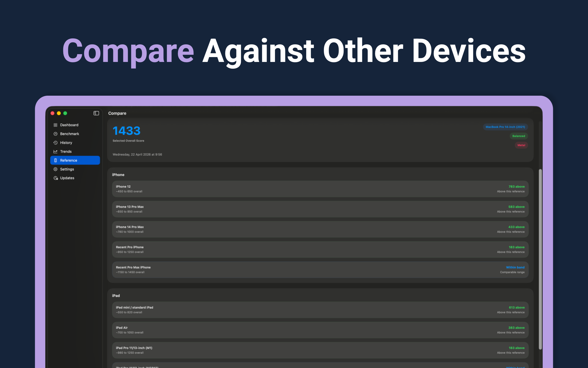Click the Metal badge

click(x=521, y=145)
